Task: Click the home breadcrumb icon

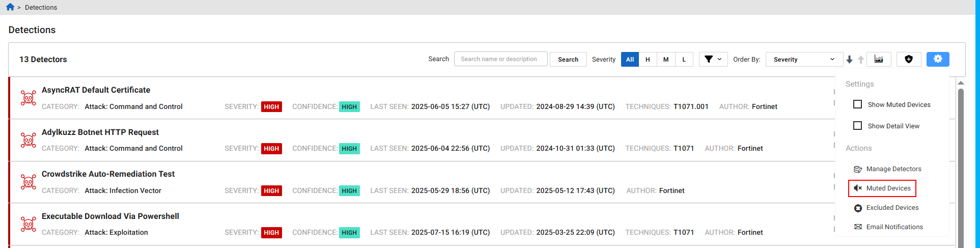Action: tap(10, 7)
